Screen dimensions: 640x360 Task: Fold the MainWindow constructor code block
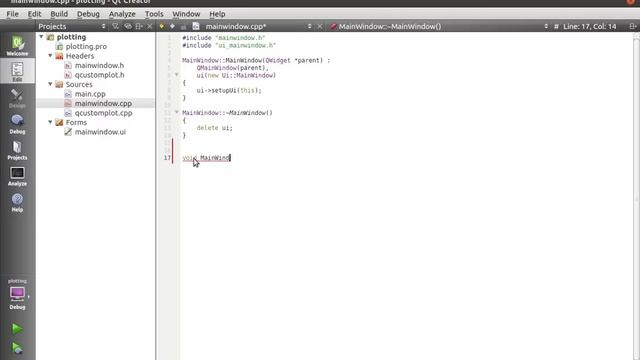click(x=177, y=75)
